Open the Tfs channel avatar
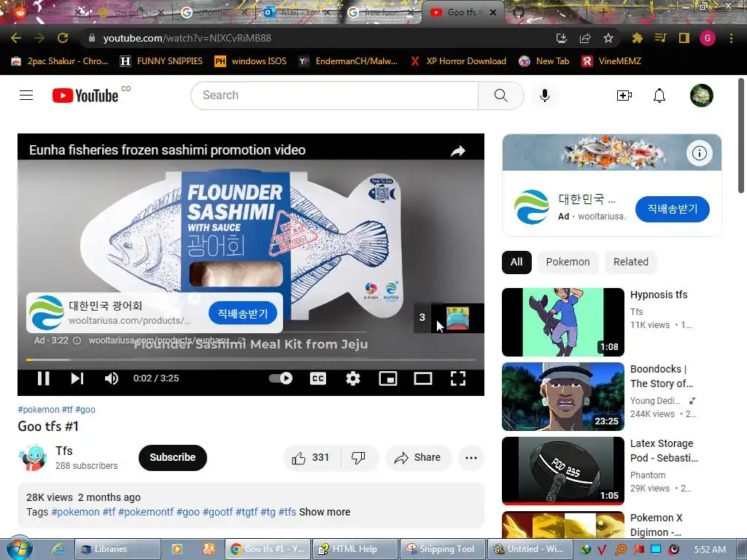 [33, 457]
